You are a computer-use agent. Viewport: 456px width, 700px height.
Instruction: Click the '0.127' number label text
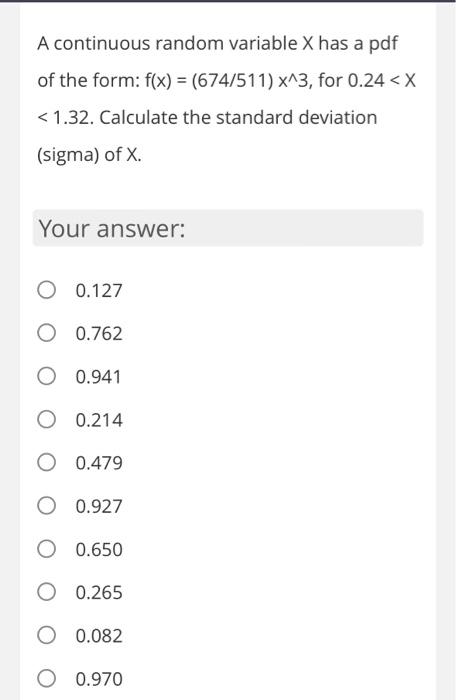point(99,291)
